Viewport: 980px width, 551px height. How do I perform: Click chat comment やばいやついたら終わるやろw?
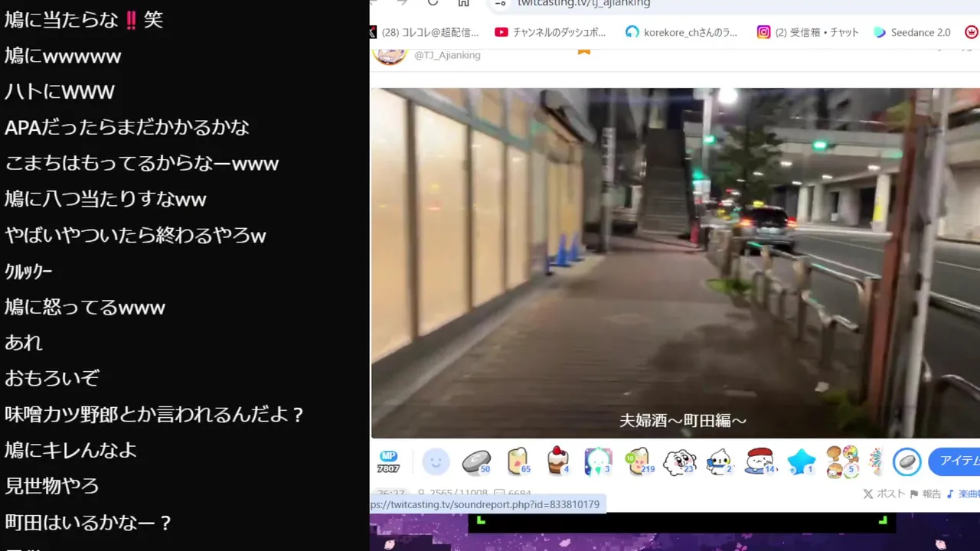[x=136, y=235]
